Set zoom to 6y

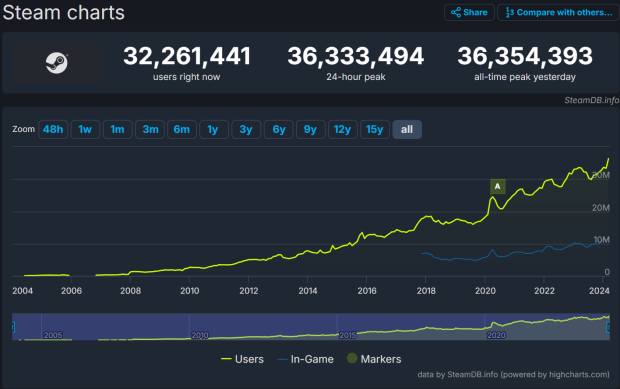[x=279, y=129]
